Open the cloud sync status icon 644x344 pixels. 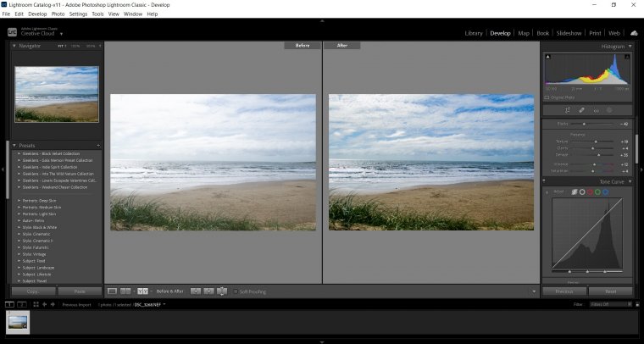point(634,33)
